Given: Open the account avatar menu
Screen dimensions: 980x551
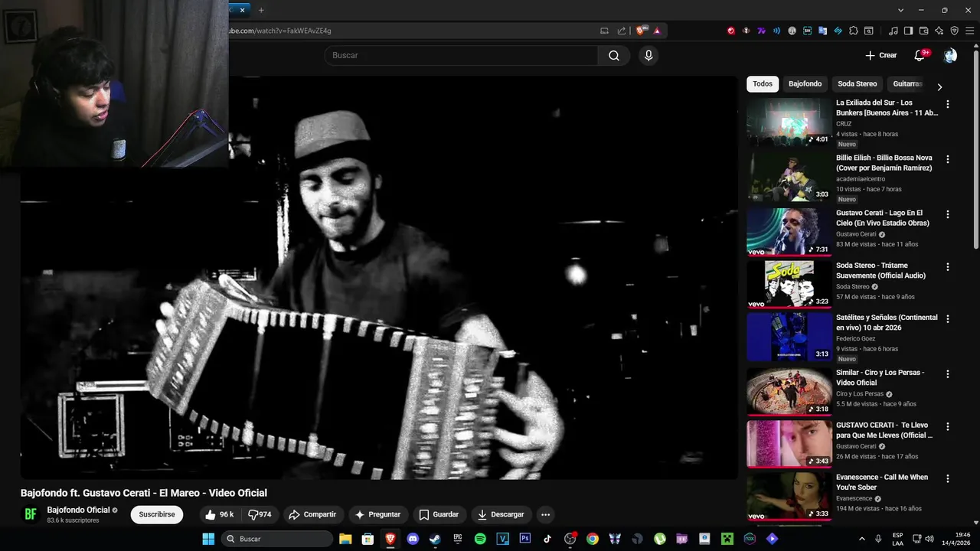Looking at the screenshot, I should [x=950, y=55].
